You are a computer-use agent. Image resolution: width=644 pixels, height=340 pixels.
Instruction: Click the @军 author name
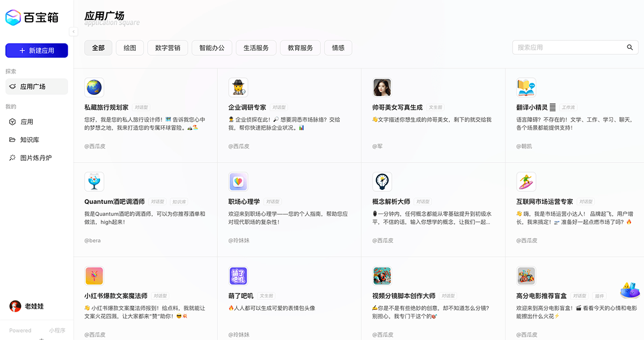378,146
